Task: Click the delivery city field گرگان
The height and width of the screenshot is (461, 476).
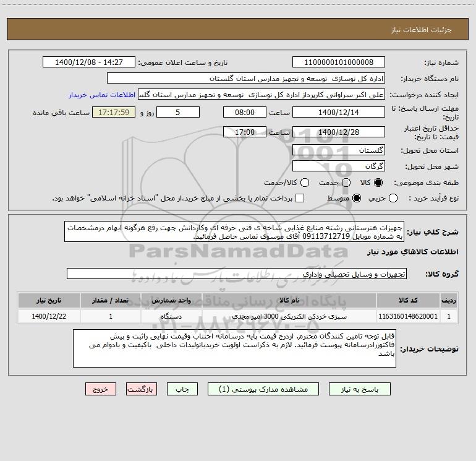Action: 339,166
